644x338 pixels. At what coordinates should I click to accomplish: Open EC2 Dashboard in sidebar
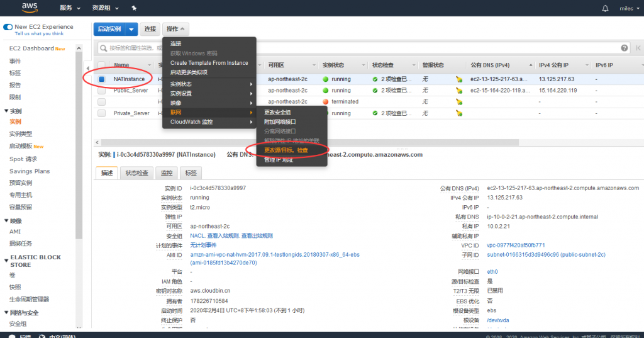click(x=31, y=48)
